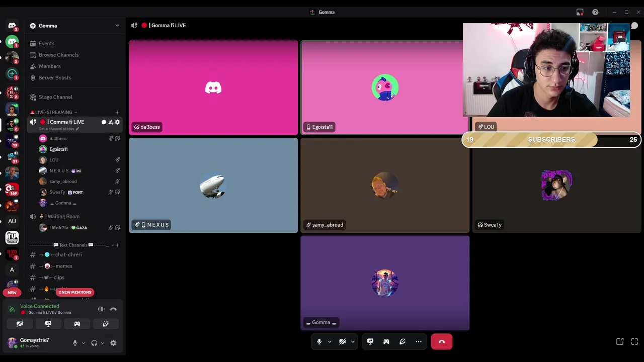644x362 pixels.
Task: Open noise suppression waveform icon in voice panel
Action: 101,309
